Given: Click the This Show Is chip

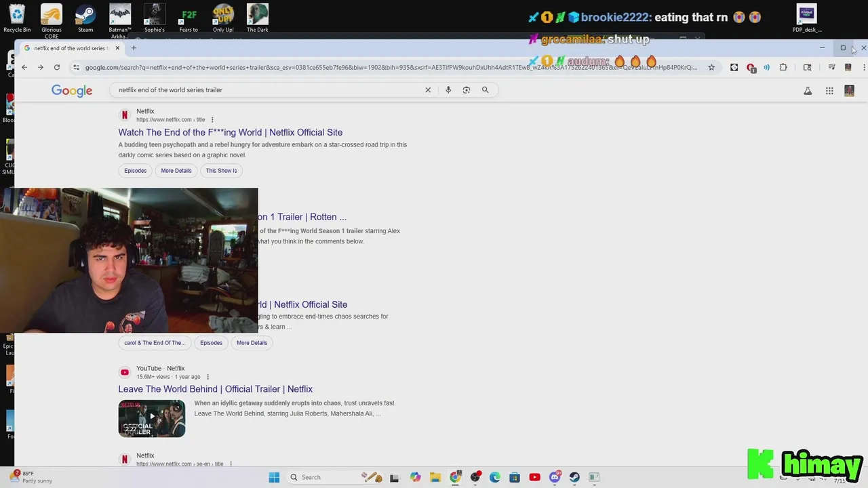Looking at the screenshot, I should [x=222, y=171].
